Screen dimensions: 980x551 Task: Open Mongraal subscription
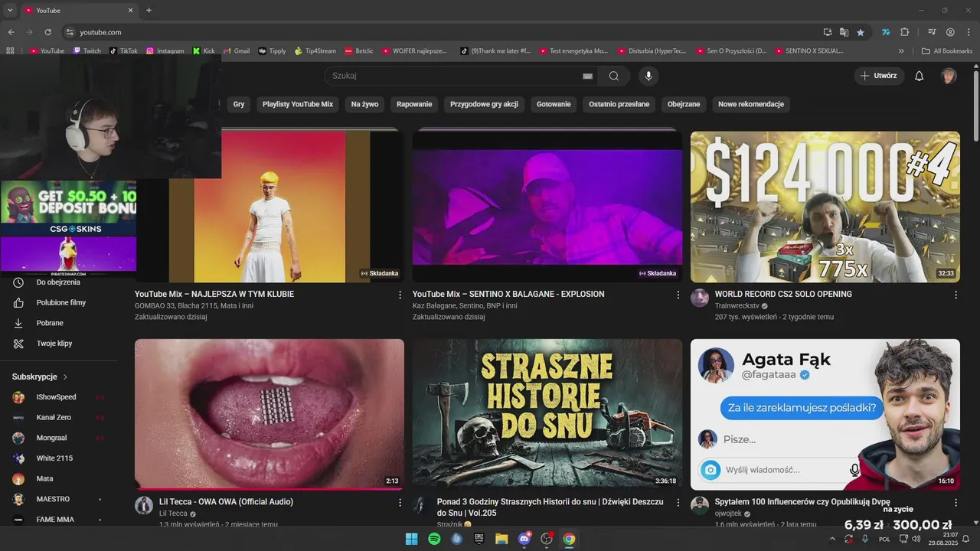[59, 438]
